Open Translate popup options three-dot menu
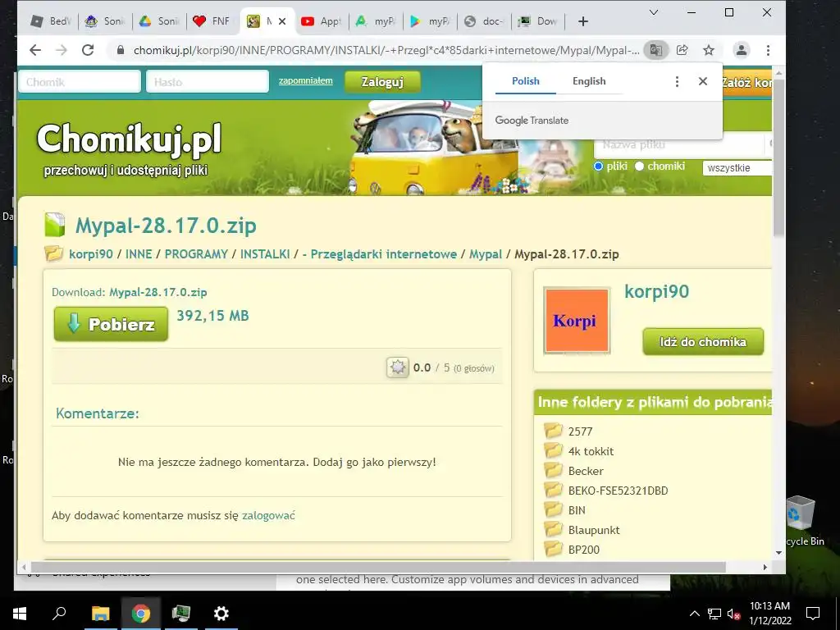Viewport: 840px width, 630px height. point(677,81)
